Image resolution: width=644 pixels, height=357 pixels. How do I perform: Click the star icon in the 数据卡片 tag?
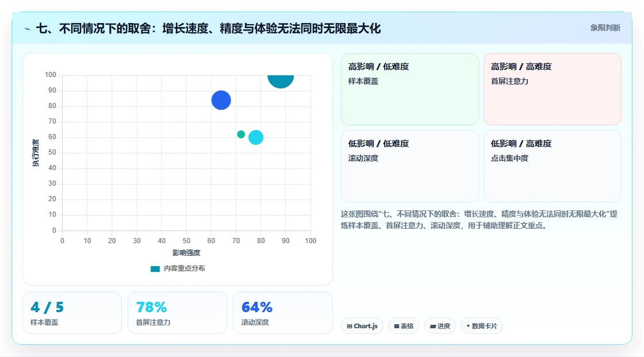pos(468,326)
